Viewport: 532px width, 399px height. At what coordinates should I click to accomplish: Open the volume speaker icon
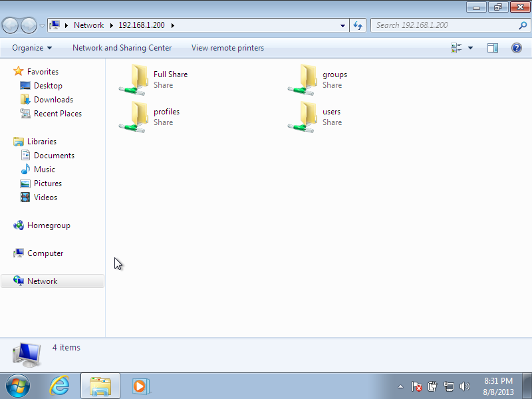click(x=464, y=386)
